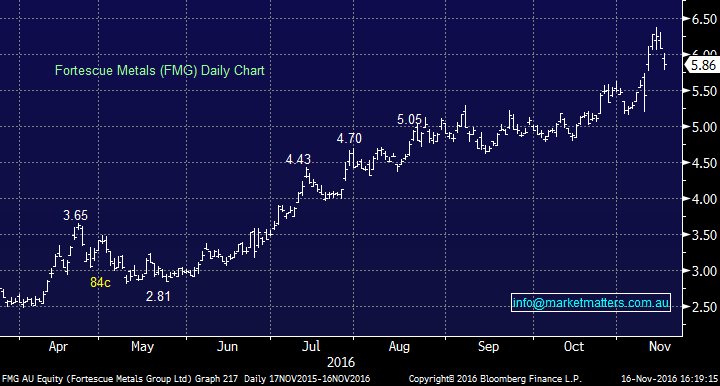Click the 5.00 price axis label

click(705, 127)
